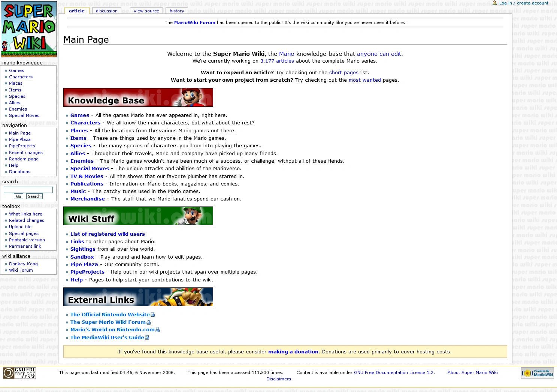Select the article tab
The image size is (557, 392).
(77, 11)
